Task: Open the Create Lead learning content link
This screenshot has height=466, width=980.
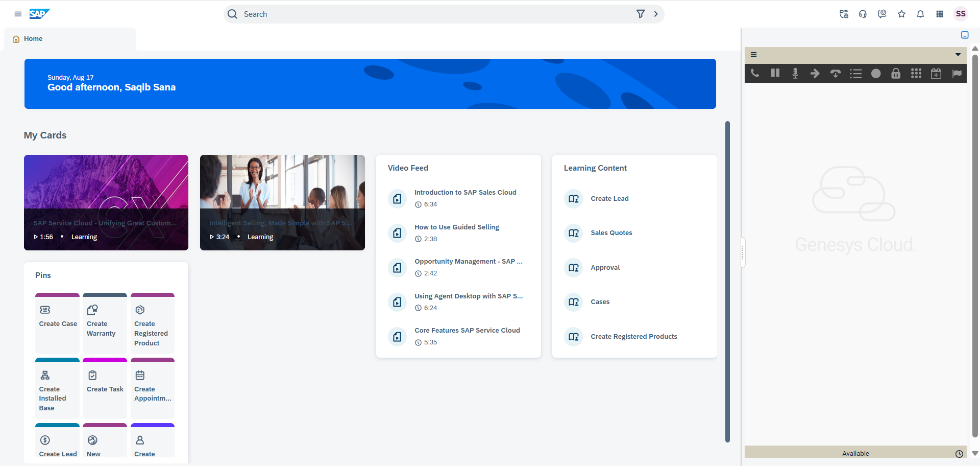Action: pyautogui.click(x=609, y=199)
